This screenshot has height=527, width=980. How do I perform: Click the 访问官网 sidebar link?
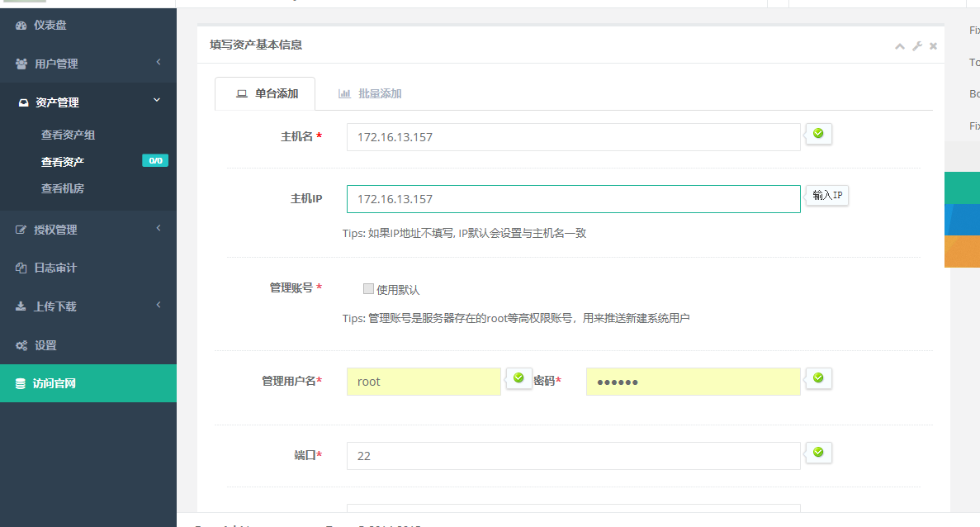(54, 383)
